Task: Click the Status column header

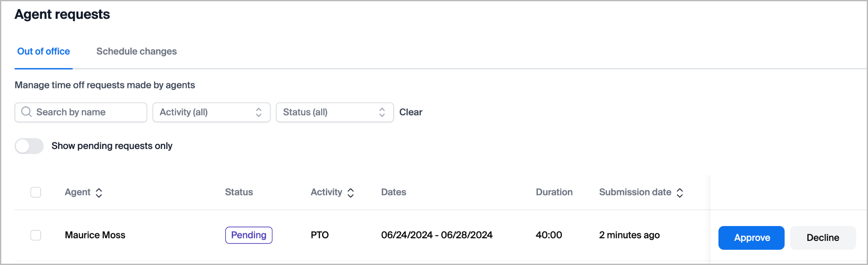Action: pyautogui.click(x=239, y=192)
